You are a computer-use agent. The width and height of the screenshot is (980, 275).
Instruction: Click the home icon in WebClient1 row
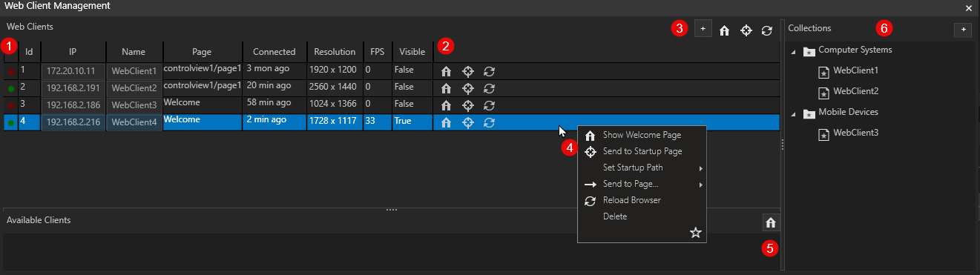coord(446,71)
